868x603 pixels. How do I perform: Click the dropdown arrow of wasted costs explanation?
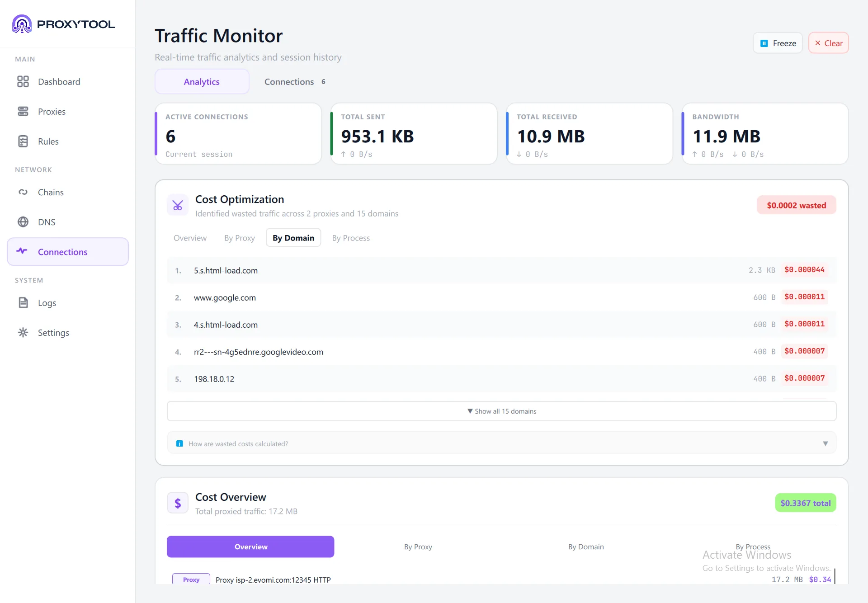(x=826, y=443)
